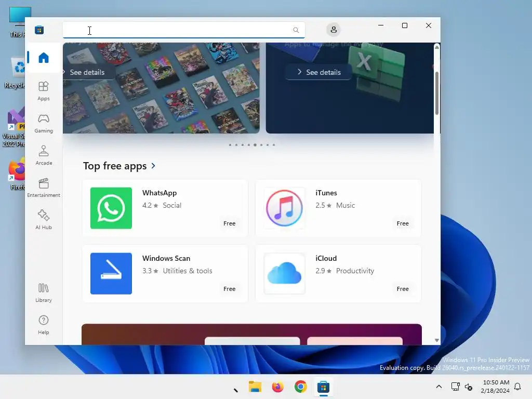Go to the Gaming section
Screen dimensions: 532x399
[x=44, y=124]
